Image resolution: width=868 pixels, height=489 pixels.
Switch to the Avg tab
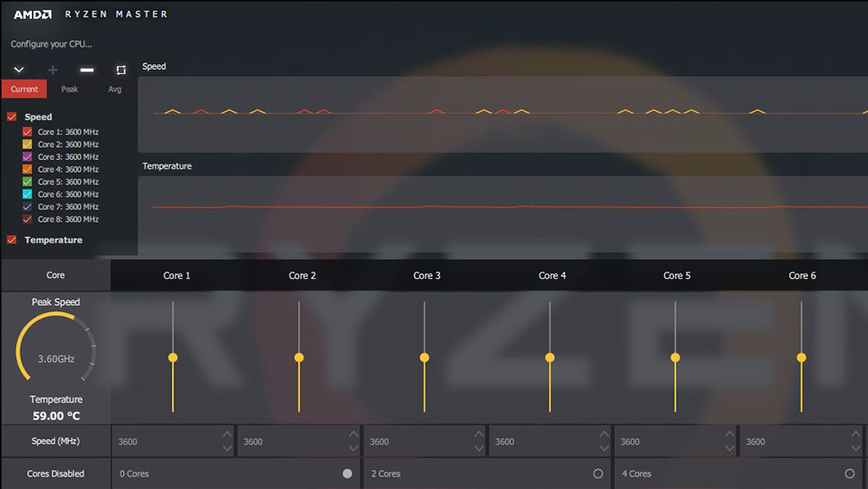click(114, 89)
